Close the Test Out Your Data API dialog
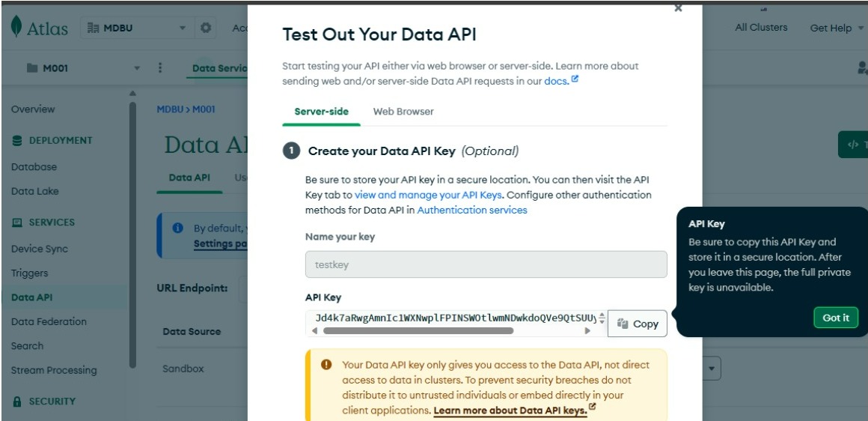This screenshot has height=421, width=868. pyautogui.click(x=678, y=8)
